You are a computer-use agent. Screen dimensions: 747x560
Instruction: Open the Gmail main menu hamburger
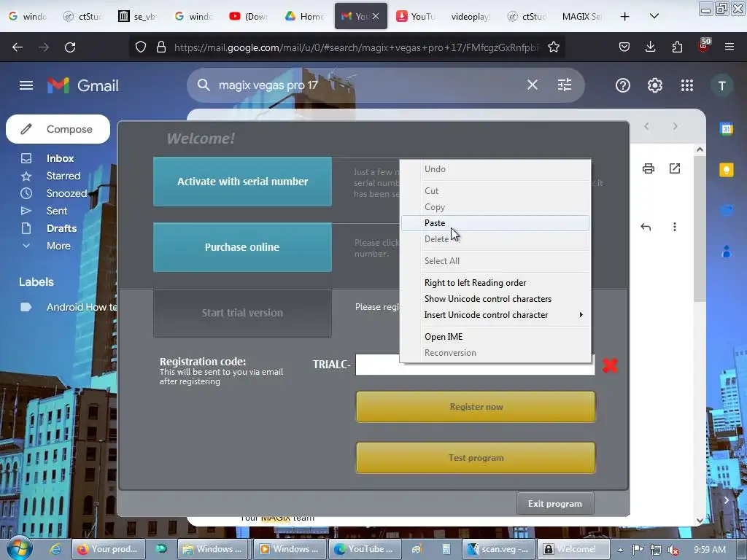[x=26, y=85]
